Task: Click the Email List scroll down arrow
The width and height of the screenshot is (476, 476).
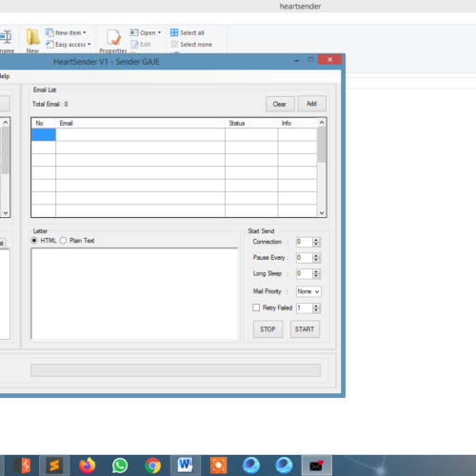Action: coord(322,212)
